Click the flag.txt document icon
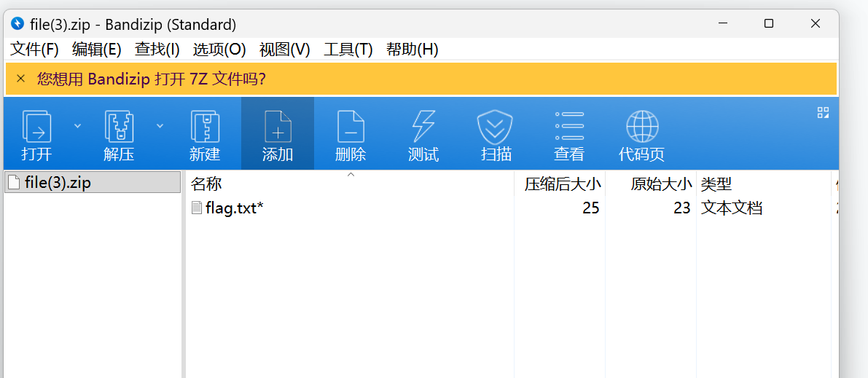This screenshot has width=868, height=378. [197, 208]
